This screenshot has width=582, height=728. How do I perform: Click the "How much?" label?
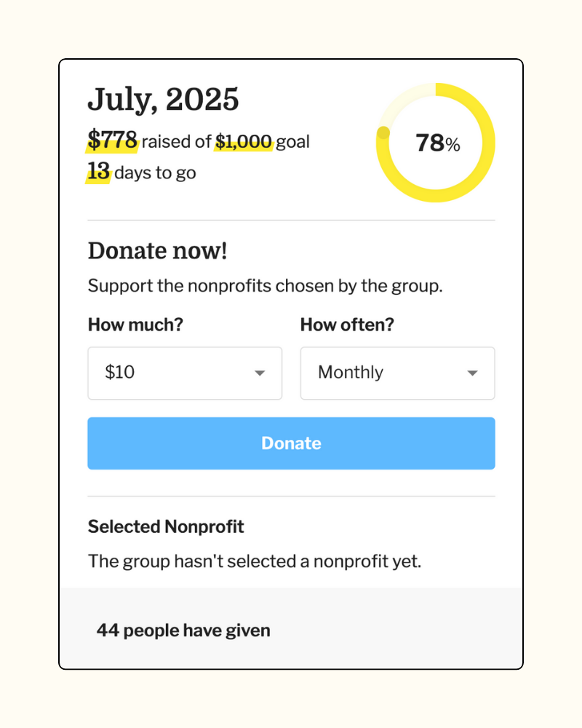click(x=135, y=325)
